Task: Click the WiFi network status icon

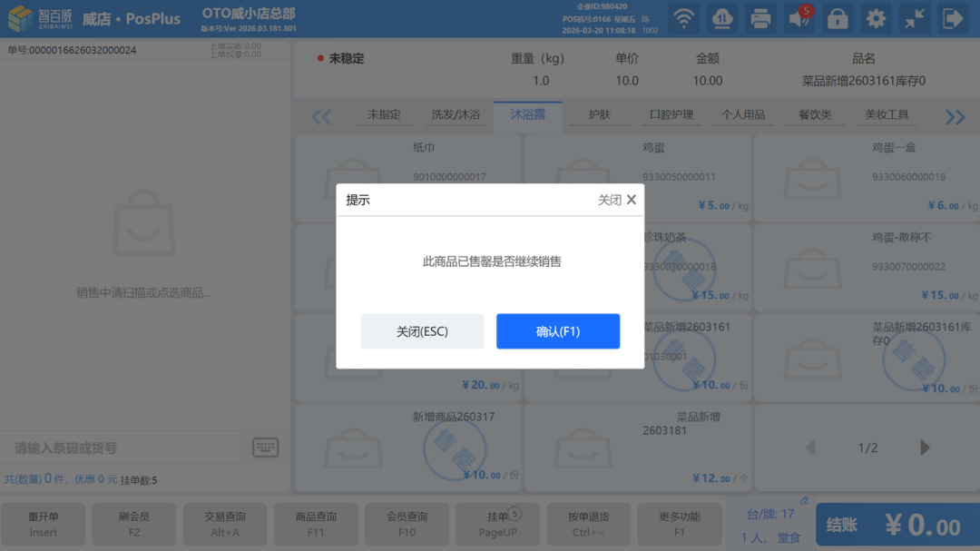Action: (684, 19)
